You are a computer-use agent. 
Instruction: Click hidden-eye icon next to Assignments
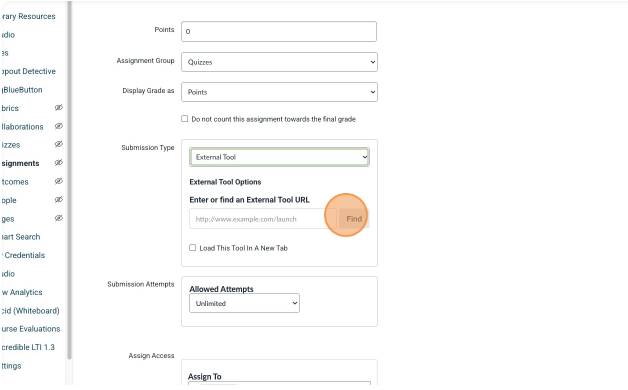pos(59,163)
